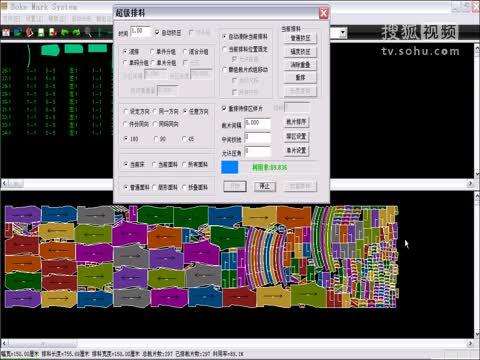Click the white sheet toolbar icon
This screenshot has width=480, height=360.
(41, 32)
